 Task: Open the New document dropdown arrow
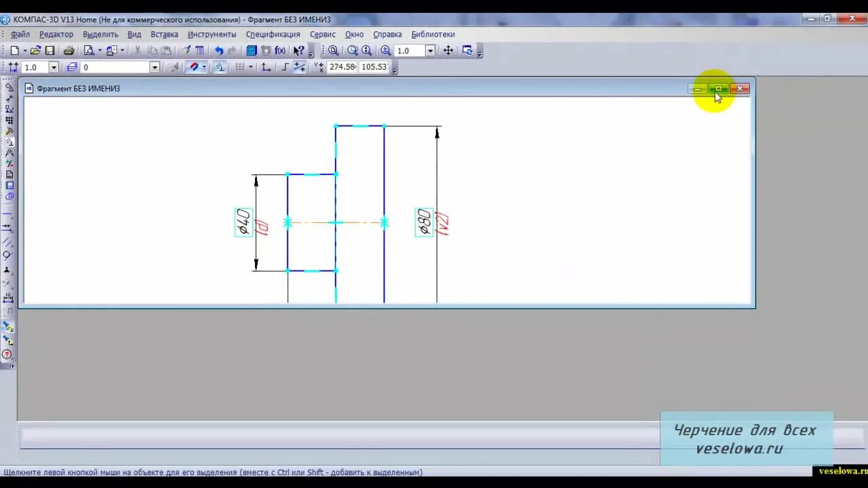(x=24, y=51)
